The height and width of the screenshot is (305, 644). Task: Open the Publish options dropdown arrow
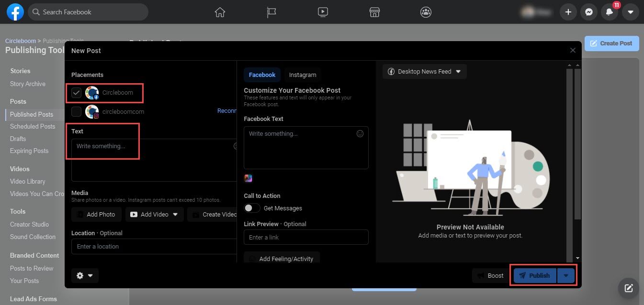[566, 275]
